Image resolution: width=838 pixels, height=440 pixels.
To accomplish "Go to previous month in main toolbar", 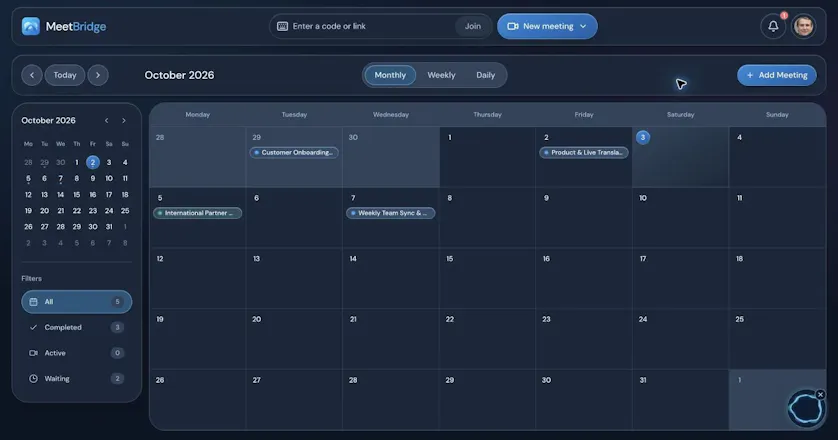I will tap(32, 75).
